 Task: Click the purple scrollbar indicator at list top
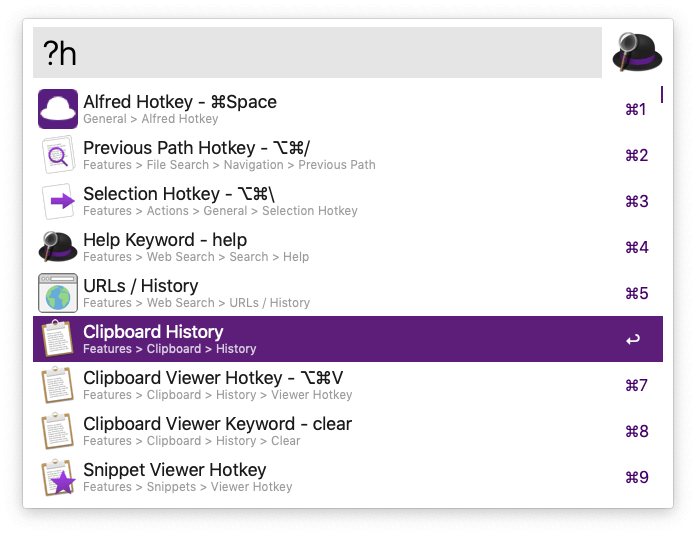662,95
